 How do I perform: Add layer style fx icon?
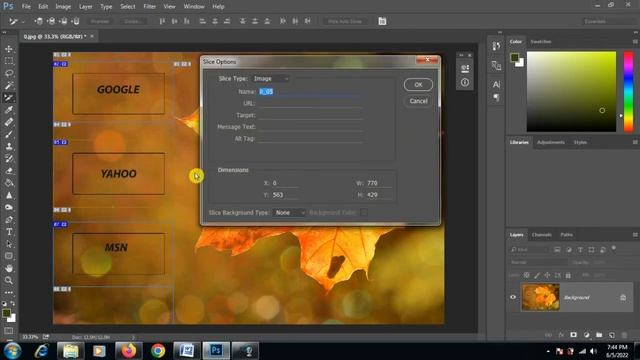561,335
